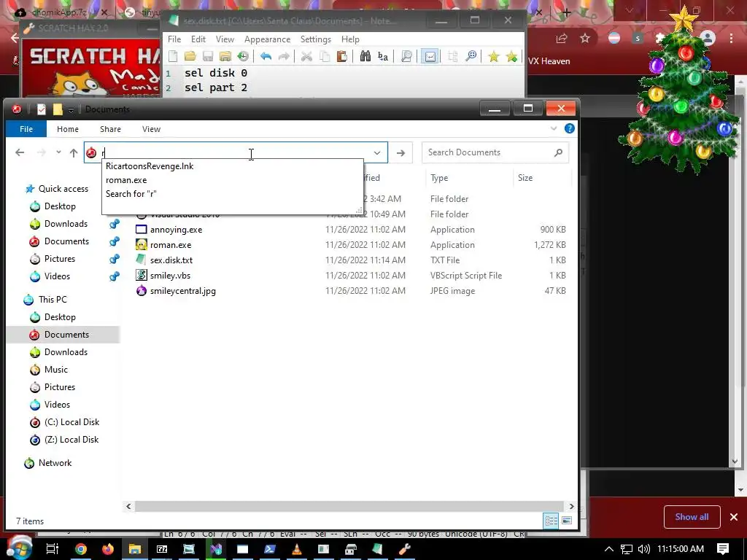Image resolution: width=747 pixels, height=560 pixels.
Task: Click the Show all button in the browser downloads bar
Action: pos(692,517)
